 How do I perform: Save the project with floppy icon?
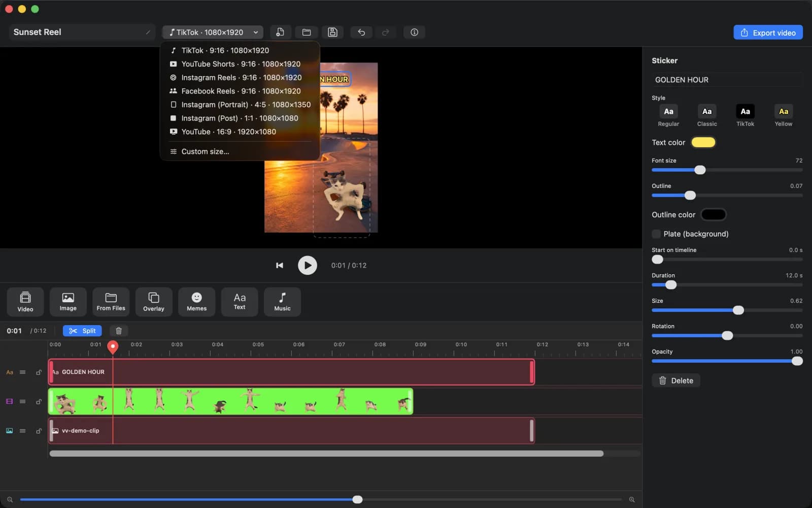(332, 32)
